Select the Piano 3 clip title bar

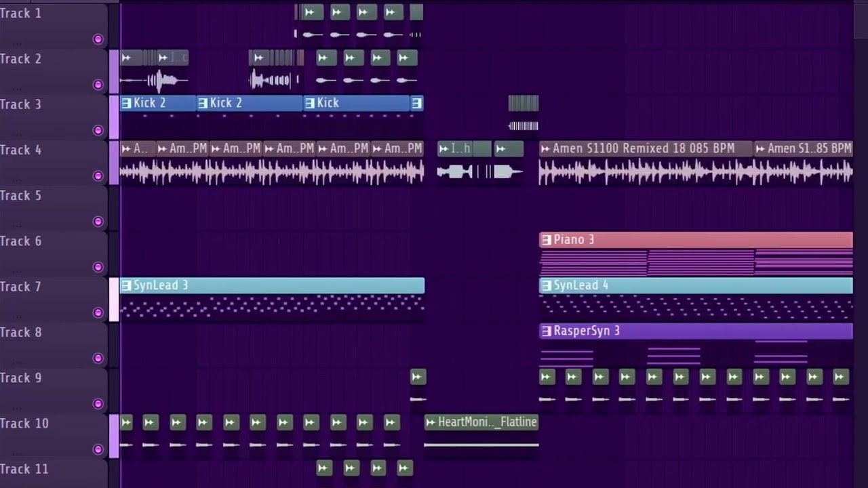[696, 240]
